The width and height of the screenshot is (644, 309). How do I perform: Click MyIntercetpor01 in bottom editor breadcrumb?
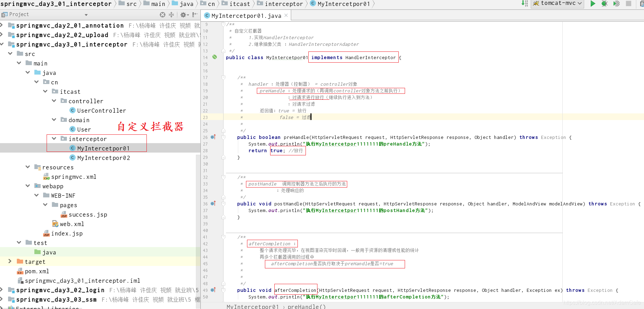[253, 306]
